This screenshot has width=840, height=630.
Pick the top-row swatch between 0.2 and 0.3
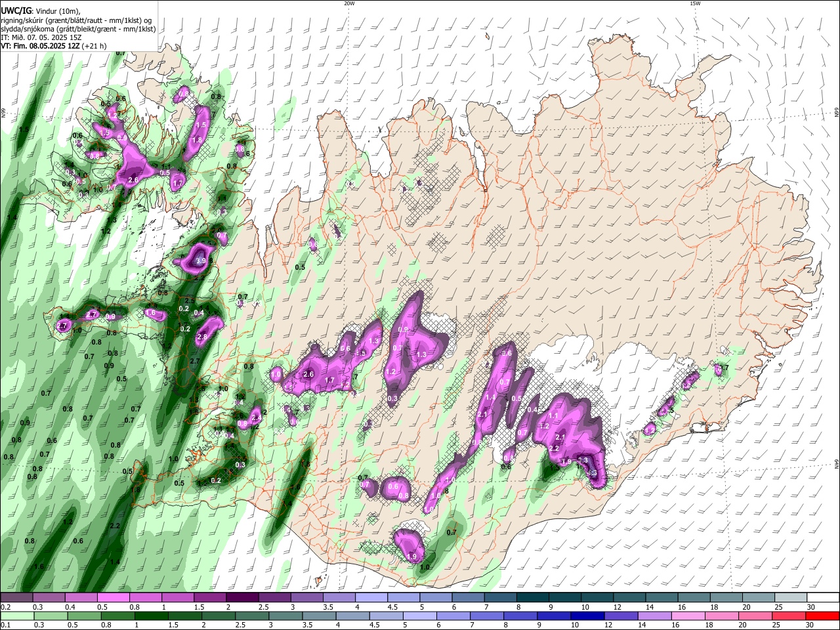(x=16, y=598)
